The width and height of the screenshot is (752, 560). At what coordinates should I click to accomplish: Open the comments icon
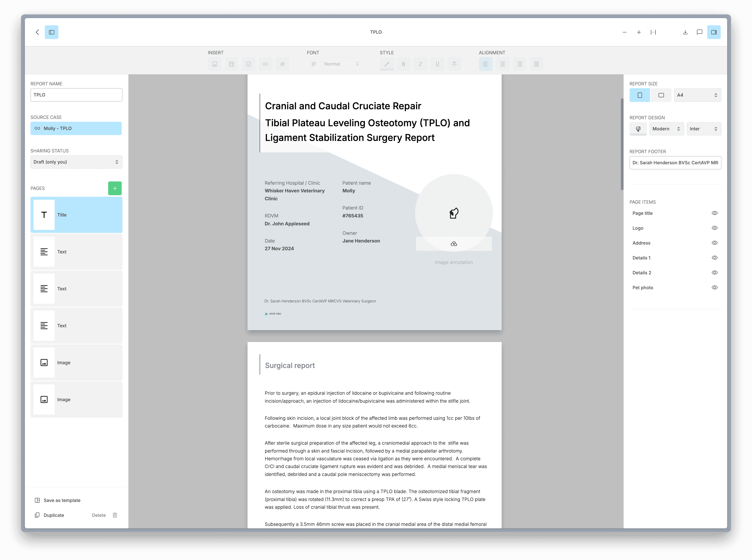coord(699,32)
